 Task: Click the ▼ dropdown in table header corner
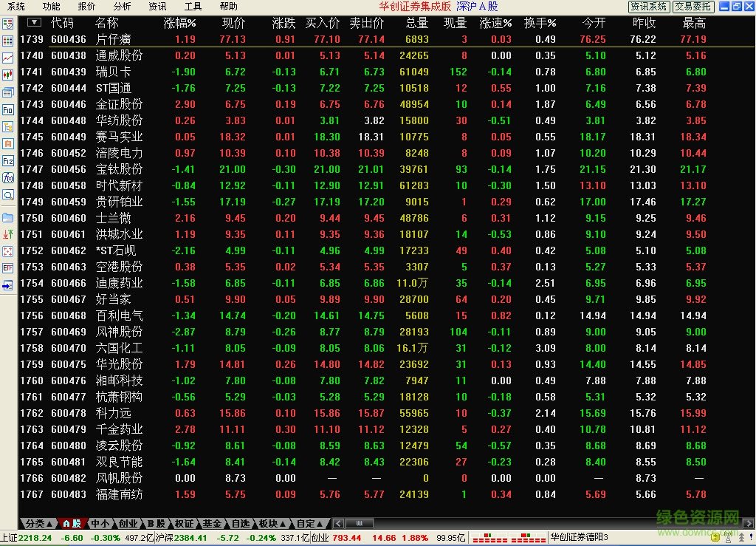(x=32, y=23)
